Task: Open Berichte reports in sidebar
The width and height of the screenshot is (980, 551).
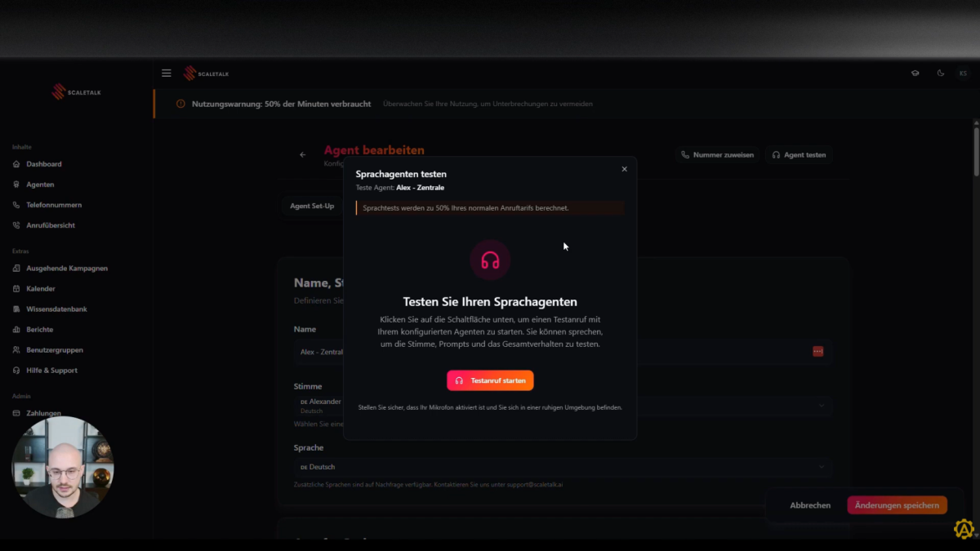Action: (x=39, y=330)
